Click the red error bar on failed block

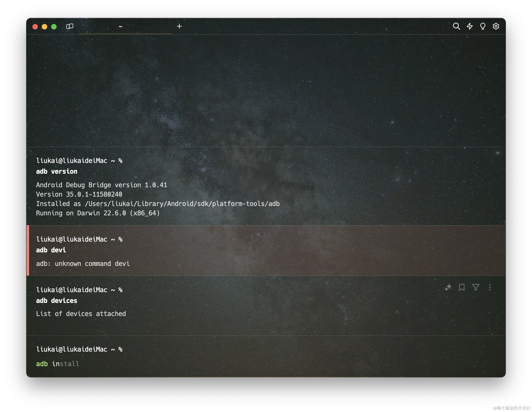(28, 250)
